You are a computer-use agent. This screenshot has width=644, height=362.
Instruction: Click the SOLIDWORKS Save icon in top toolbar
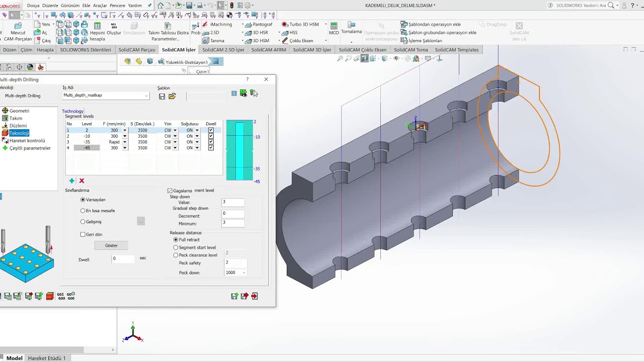(x=189, y=6)
